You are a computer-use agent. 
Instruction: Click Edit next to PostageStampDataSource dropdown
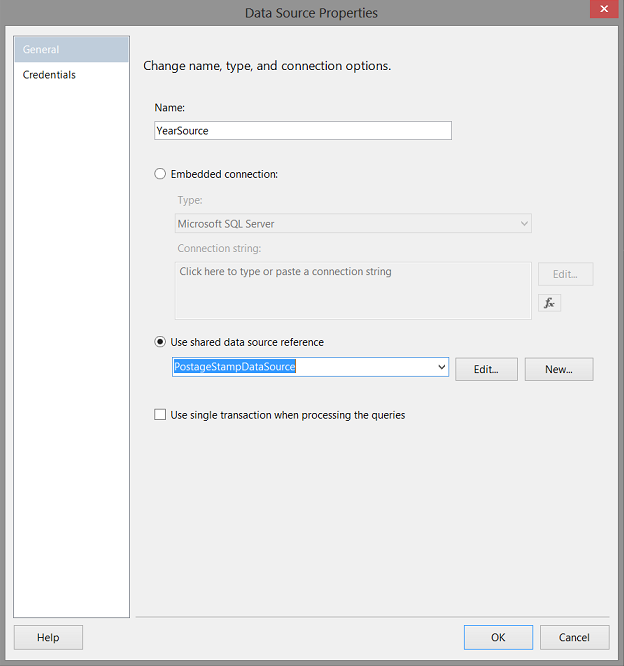[x=486, y=369]
